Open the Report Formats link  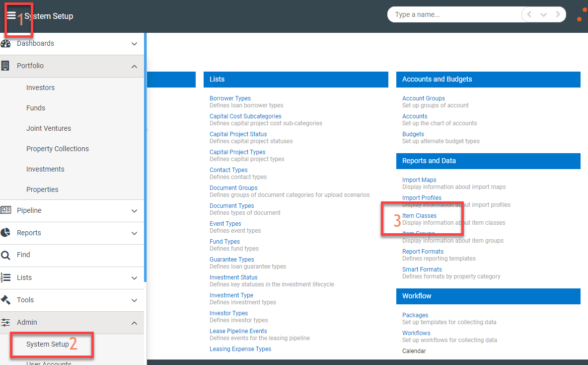tap(423, 252)
